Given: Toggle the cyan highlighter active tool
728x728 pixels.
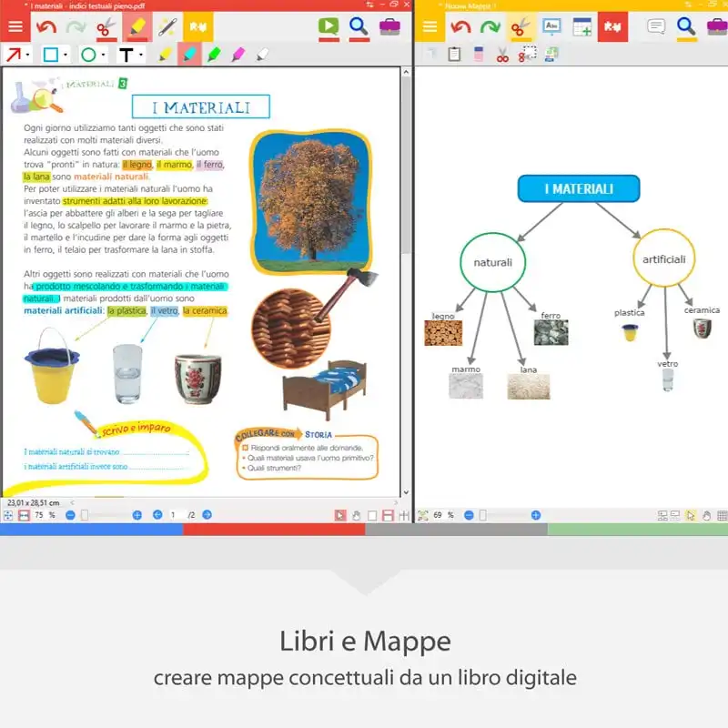Looking at the screenshot, I should [189, 55].
